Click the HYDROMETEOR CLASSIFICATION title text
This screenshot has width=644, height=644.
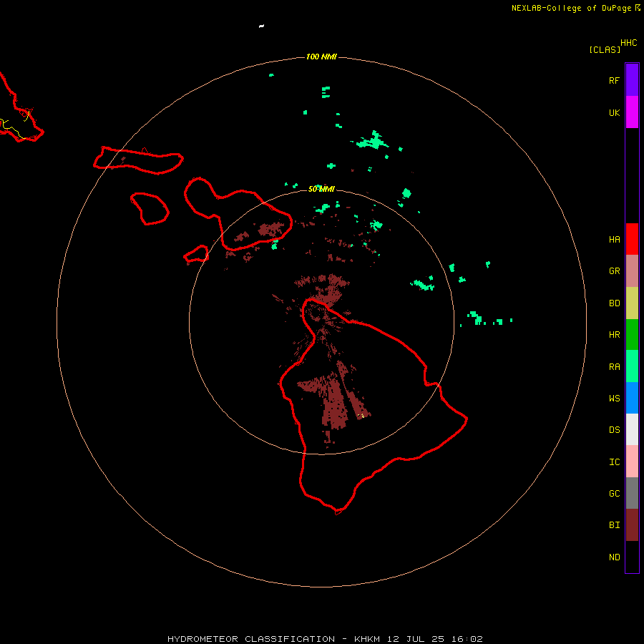pos(251,639)
